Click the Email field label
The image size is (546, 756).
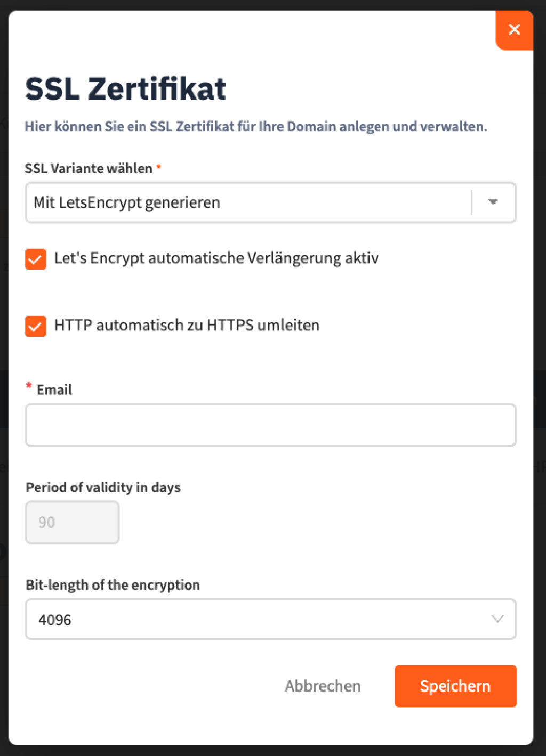point(54,390)
